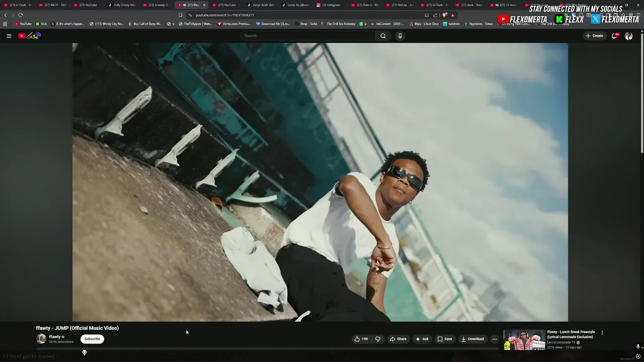644x362 pixels.
Task: Focus the YouTube Search field
Action: tap(307, 36)
